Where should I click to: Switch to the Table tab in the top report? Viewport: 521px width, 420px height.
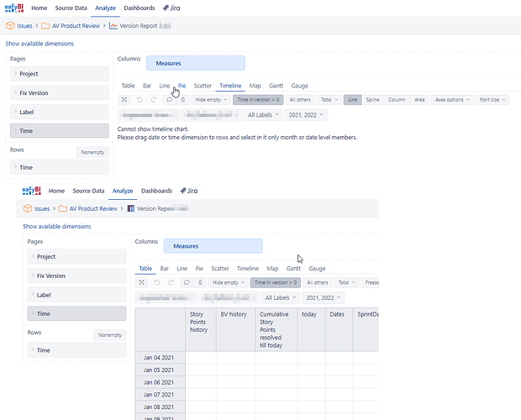click(x=128, y=86)
